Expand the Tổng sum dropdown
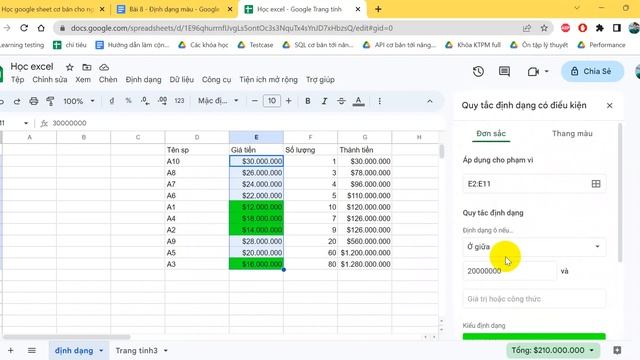 point(592,350)
